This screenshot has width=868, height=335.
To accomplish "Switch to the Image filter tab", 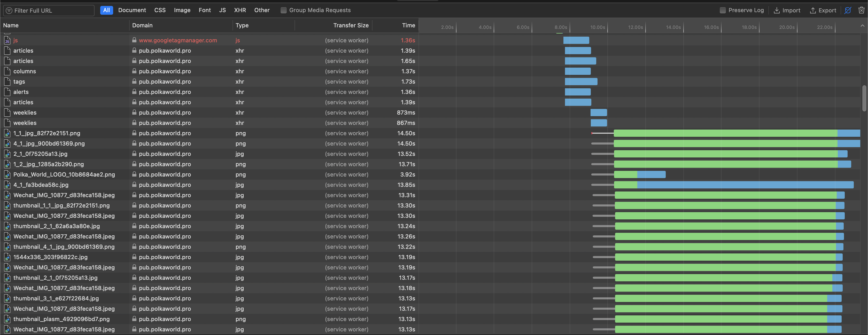I will coord(182,10).
